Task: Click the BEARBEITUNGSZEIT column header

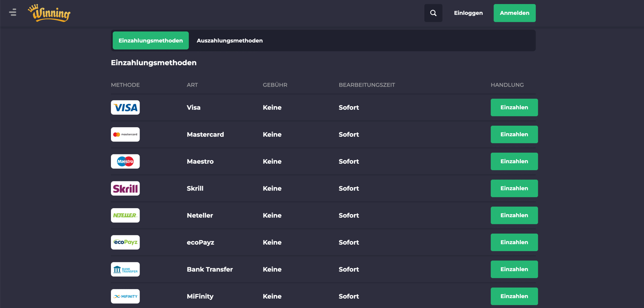Action: click(x=367, y=85)
